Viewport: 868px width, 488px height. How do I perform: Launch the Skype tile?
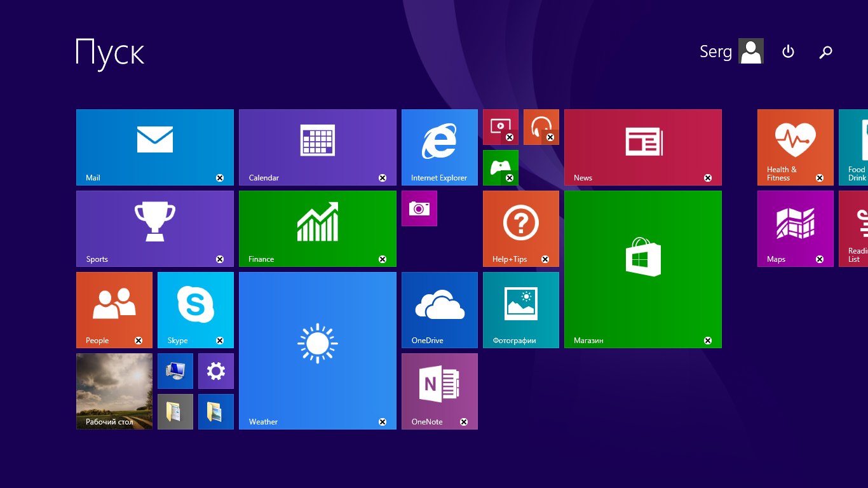(196, 310)
